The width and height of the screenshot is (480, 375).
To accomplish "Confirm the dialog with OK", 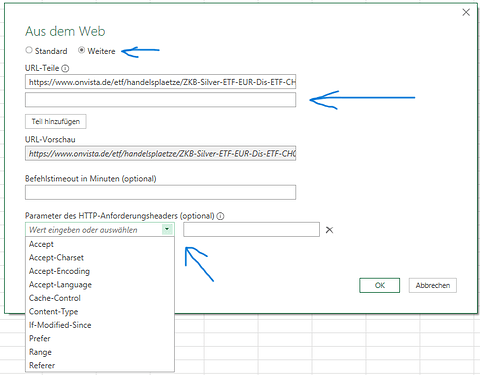I will [x=379, y=285].
